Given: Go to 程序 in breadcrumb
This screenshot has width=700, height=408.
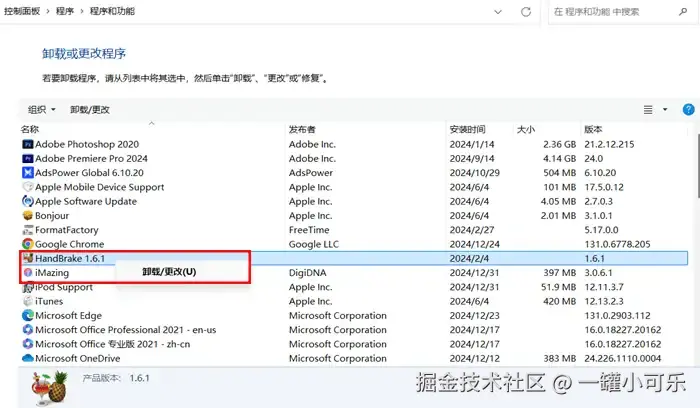Looking at the screenshot, I should [65, 11].
